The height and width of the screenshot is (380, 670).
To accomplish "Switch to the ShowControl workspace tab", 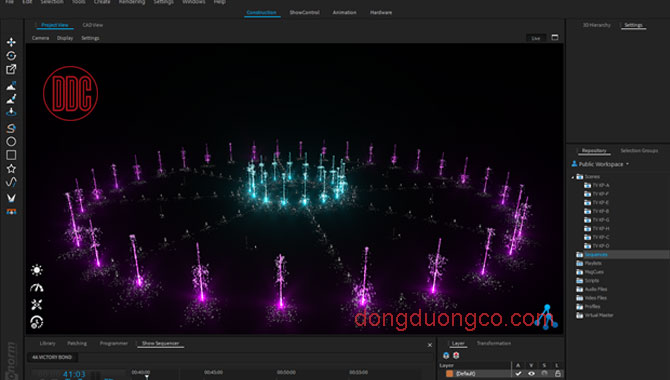I will (x=304, y=12).
